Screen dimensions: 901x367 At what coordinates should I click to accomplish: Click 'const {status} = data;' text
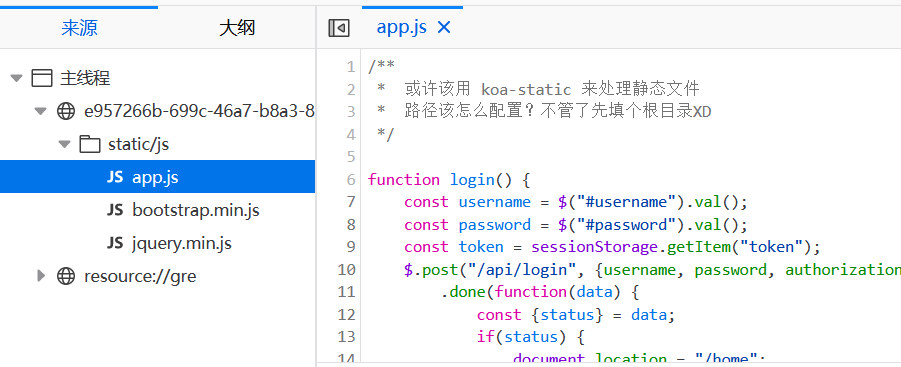coord(576,315)
